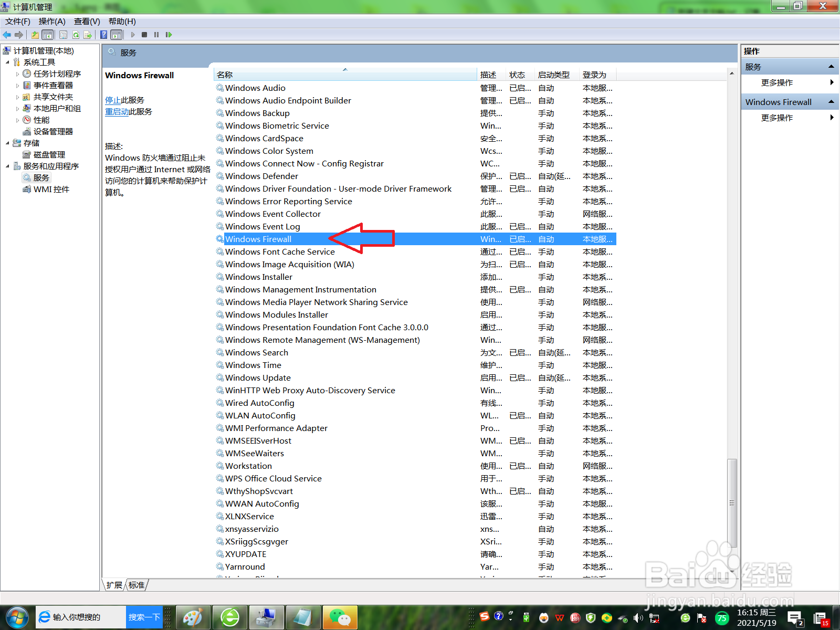The image size is (840, 630).
Task: Click the Restart Service toolbar icon
Action: click(169, 35)
